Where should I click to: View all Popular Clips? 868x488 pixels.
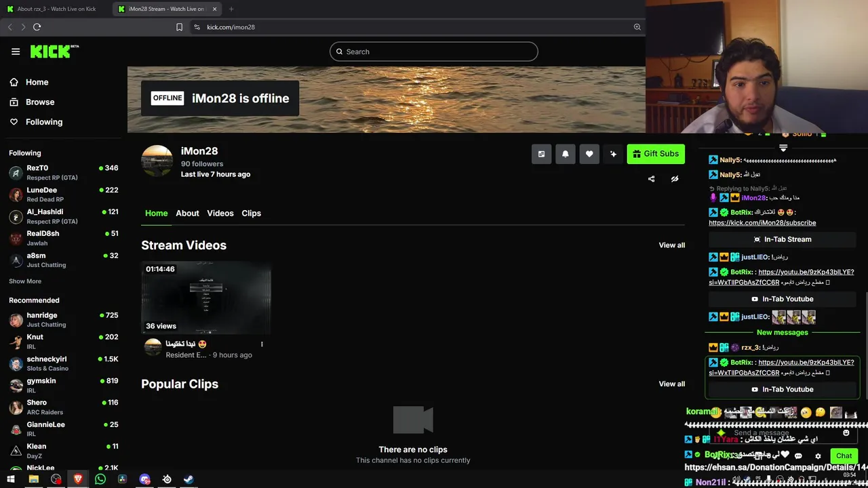672,384
